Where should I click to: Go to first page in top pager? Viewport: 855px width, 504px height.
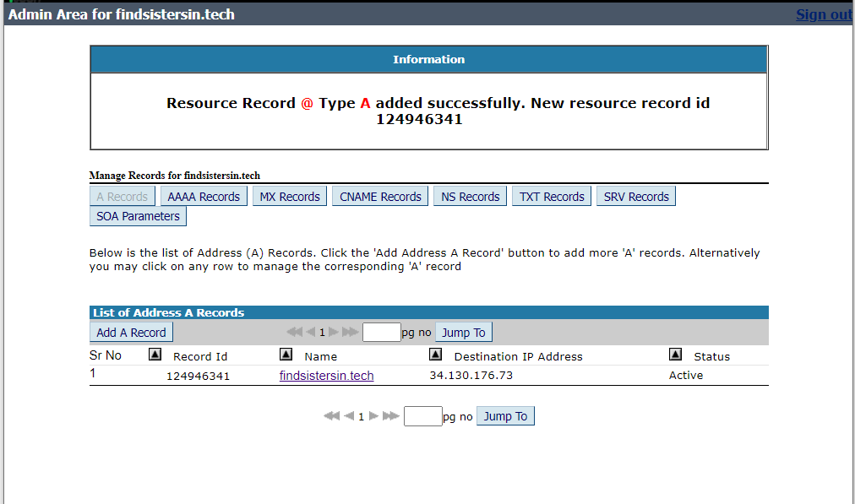[x=295, y=332]
